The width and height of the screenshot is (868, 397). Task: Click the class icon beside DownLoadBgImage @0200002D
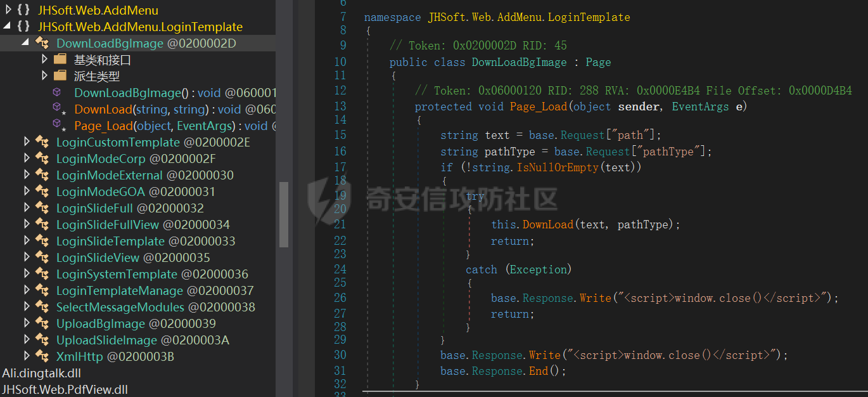click(42, 43)
